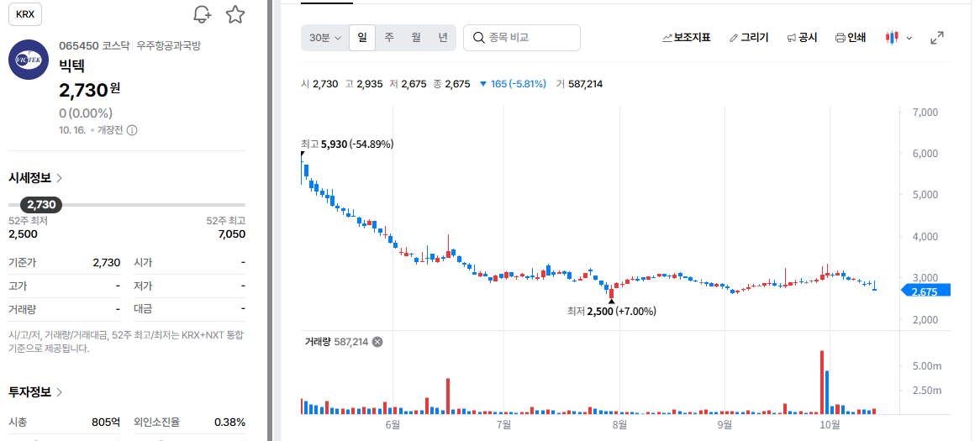Click the 인쇄 print button
Viewport: 980px width, 441px height.
(851, 38)
